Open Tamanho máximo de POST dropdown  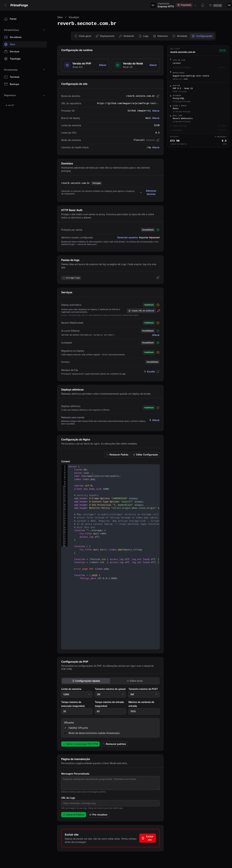[x=144, y=694]
